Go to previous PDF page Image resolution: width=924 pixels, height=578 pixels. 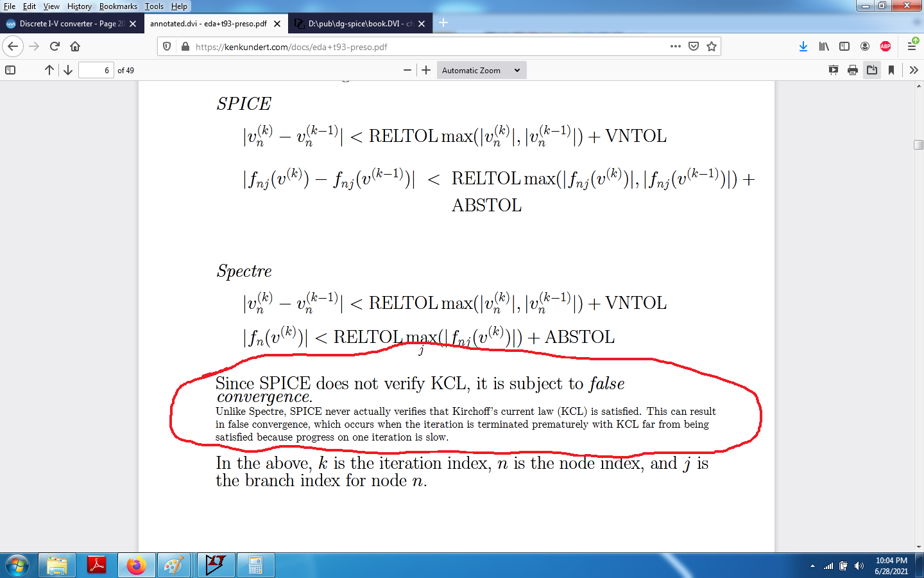pyautogui.click(x=49, y=70)
